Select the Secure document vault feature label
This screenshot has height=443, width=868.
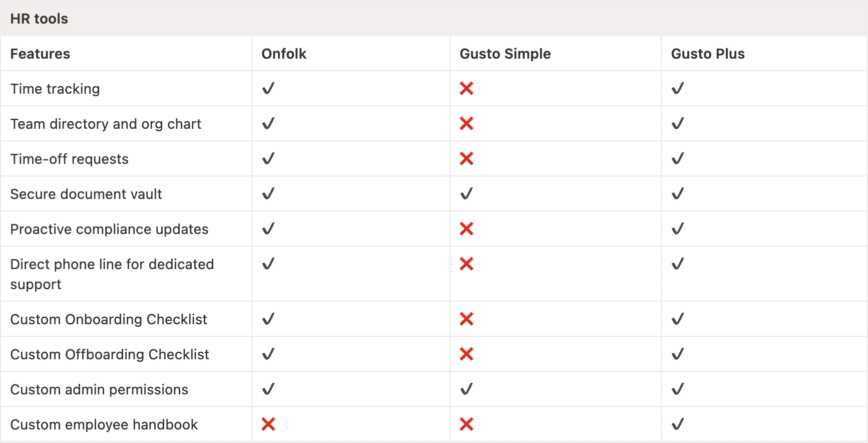(x=86, y=194)
